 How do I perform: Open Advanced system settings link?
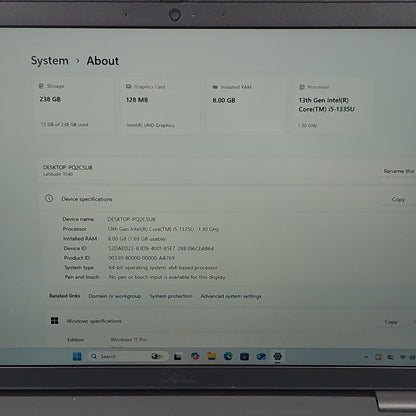[x=231, y=296]
